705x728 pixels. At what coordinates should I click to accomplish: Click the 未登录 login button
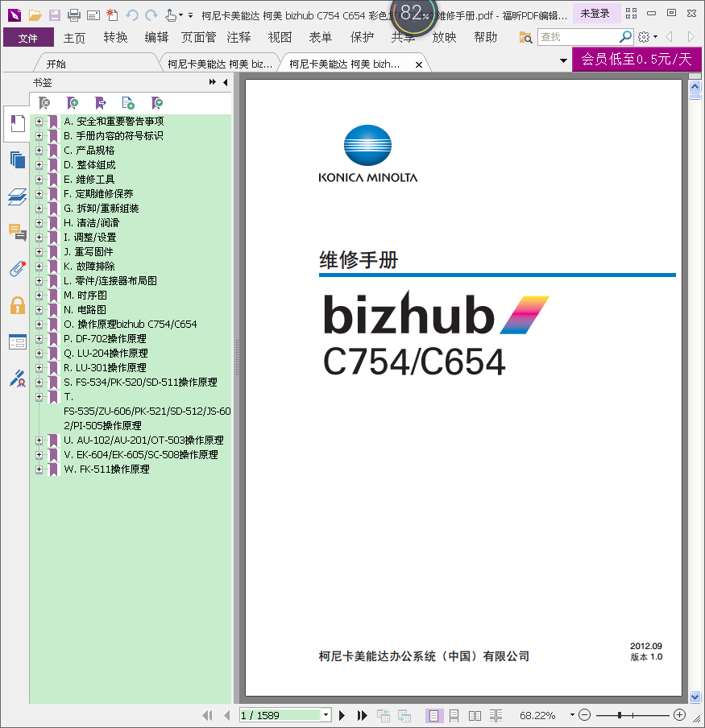pyautogui.click(x=595, y=14)
